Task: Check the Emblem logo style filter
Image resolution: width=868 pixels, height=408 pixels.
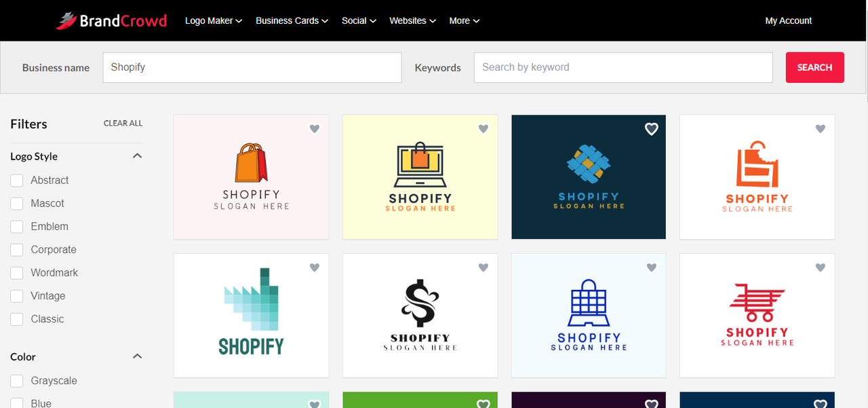Action: coord(17,226)
